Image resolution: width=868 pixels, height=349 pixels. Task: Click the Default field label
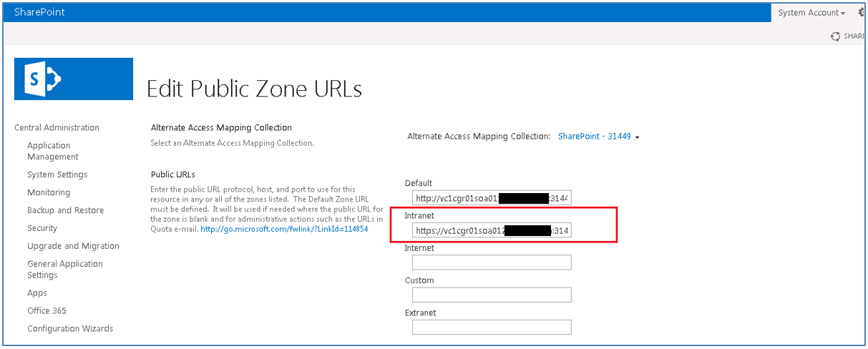[x=419, y=183]
